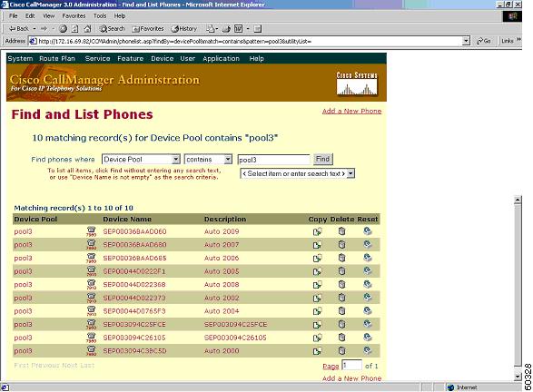Expand 'Select item or enter search text' dropdown
This screenshot has height=392, width=533.
point(350,173)
